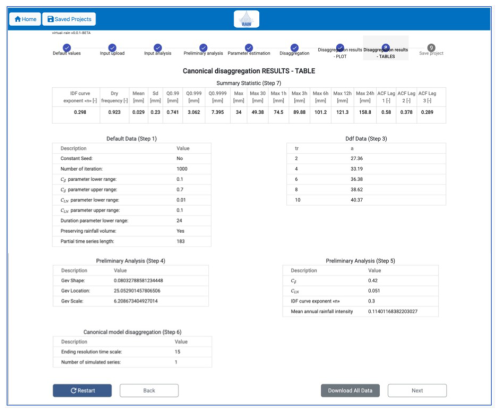Viewport: 500px width, 413px height.
Task: Click the Home button
Action: [25, 19]
